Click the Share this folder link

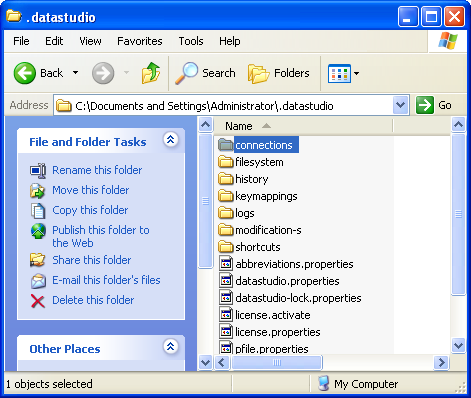click(92, 260)
